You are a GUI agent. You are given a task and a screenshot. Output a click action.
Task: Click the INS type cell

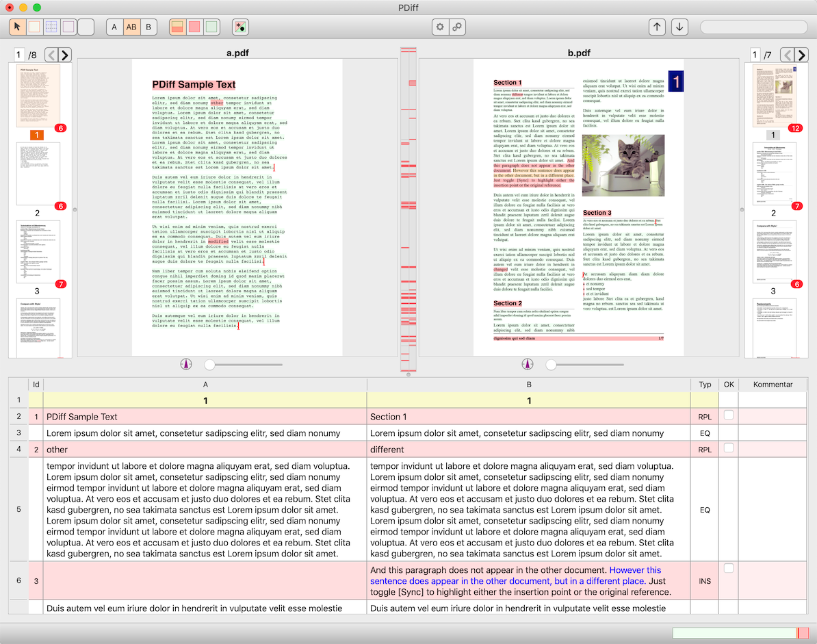pos(705,581)
